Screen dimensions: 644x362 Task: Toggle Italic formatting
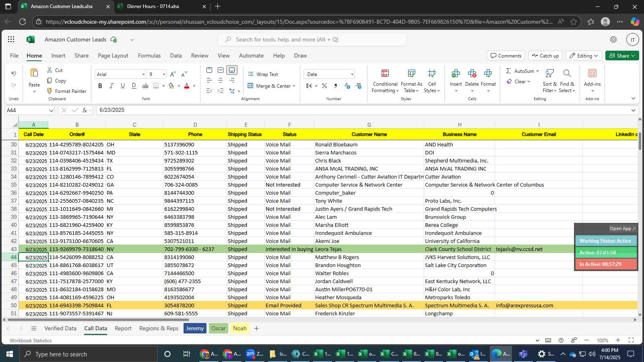pos(111,86)
